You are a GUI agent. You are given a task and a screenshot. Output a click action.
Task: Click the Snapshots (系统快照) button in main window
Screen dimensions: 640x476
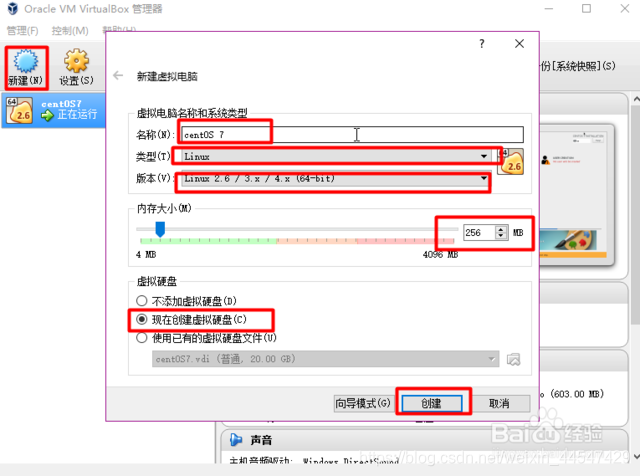point(578,66)
